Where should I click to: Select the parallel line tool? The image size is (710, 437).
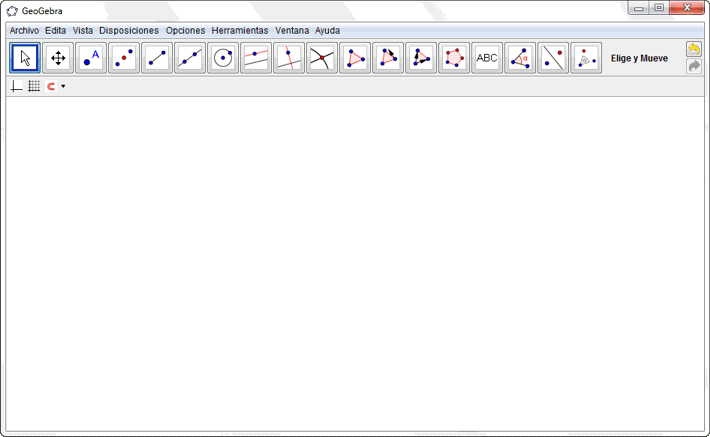pos(256,58)
